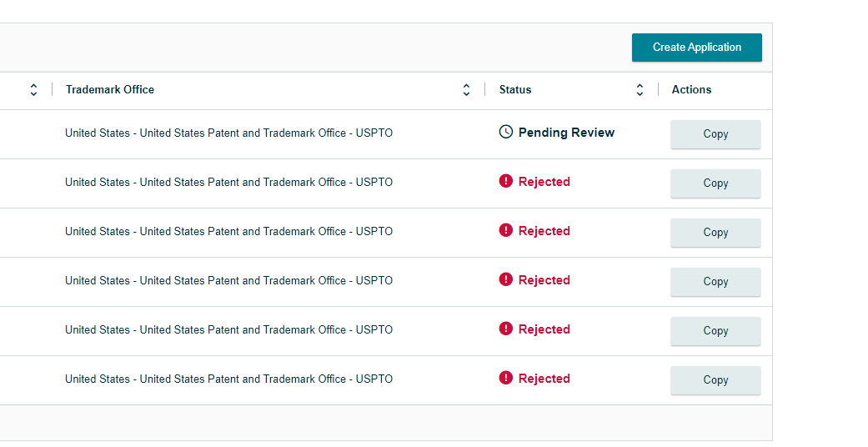This screenshot has height=447, width=868.
Task: Click the sort arrows left of Trademark Office
Action: [33, 90]
